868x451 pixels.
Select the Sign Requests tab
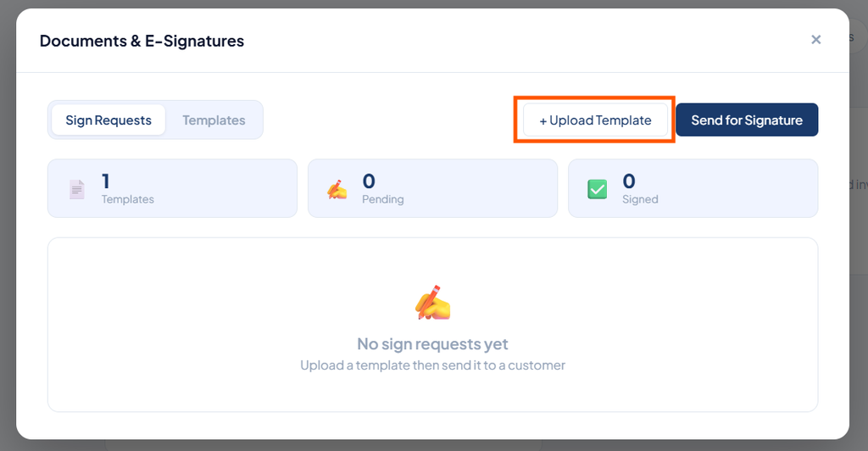click(x=108, y=120)
